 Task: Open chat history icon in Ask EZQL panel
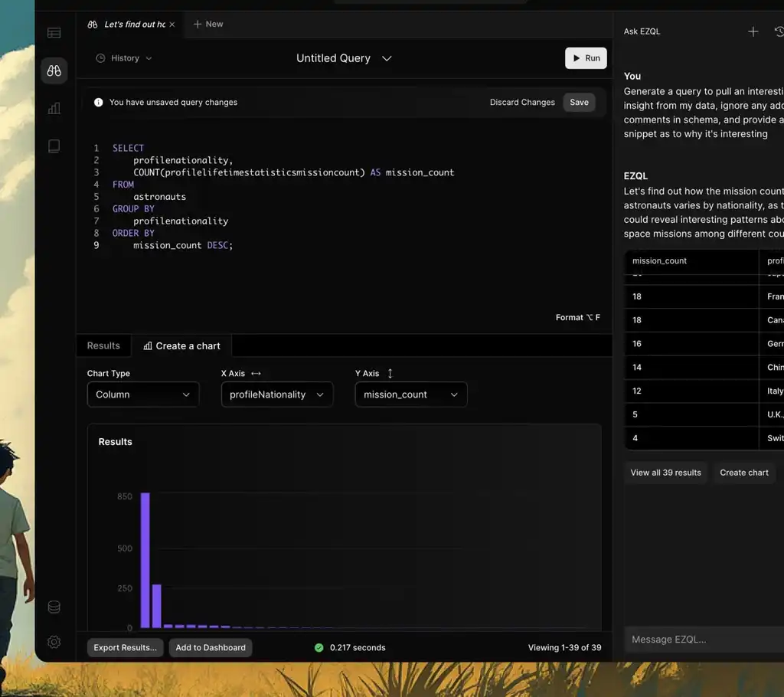tap(780, 31)
